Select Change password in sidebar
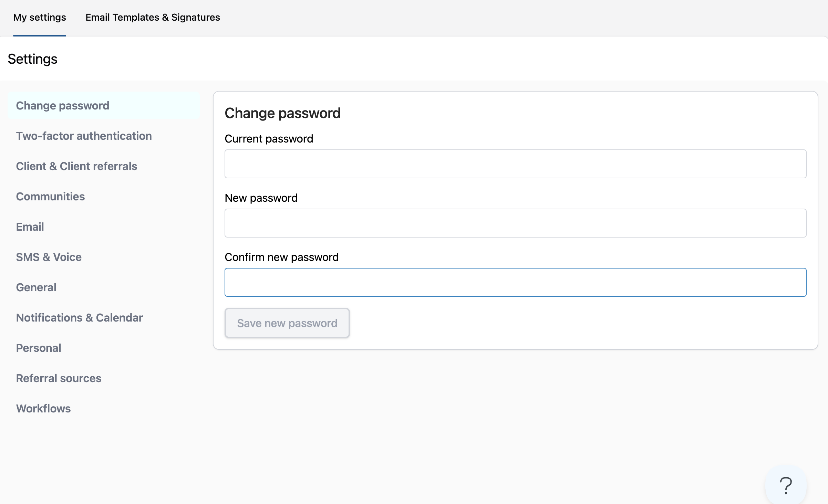The image size is (828, 504). click(63, 106)
